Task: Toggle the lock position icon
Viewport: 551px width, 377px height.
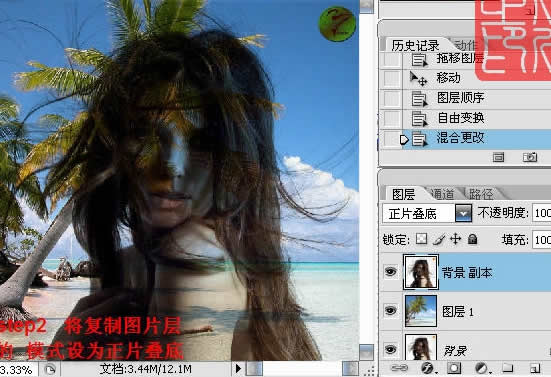Action: click(x=455, y=239)
